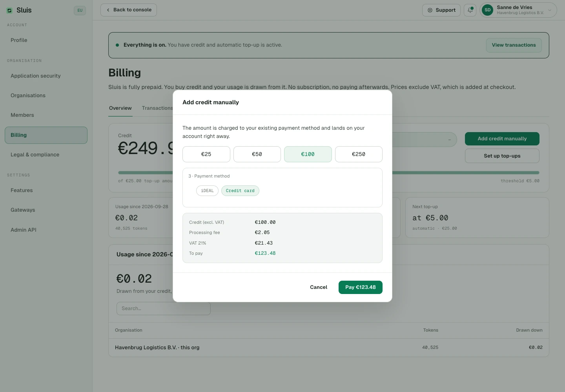The width and height of the screenshot is (565, 392).
Task: Click the EU region badge
Action: tap(80, 11)
